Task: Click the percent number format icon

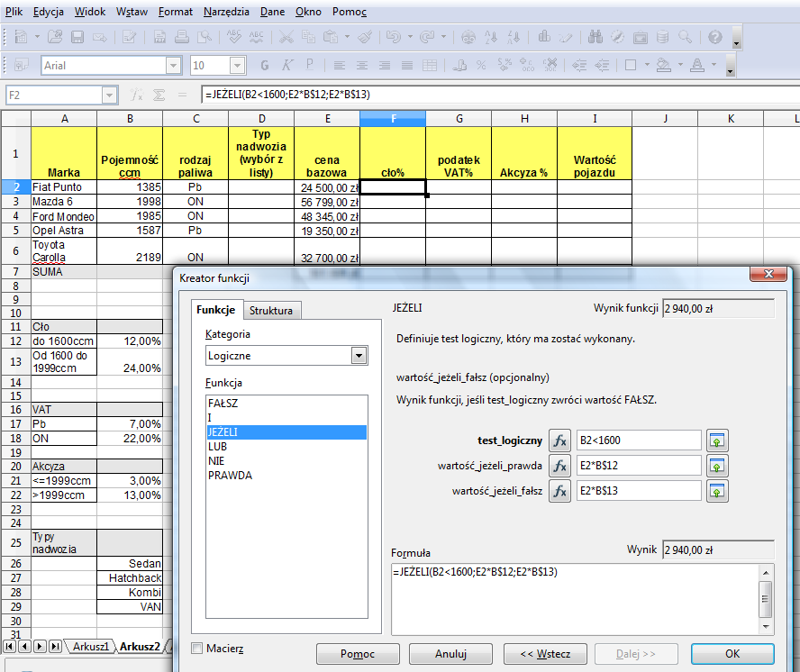Action: coord(481,66)
